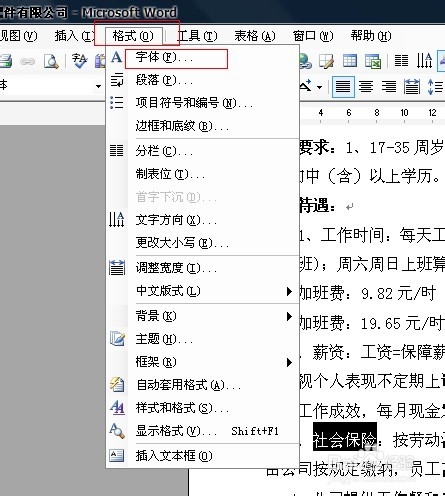Toggle right alignment
The width and height of the screenshot is (445, 496).
389,87
